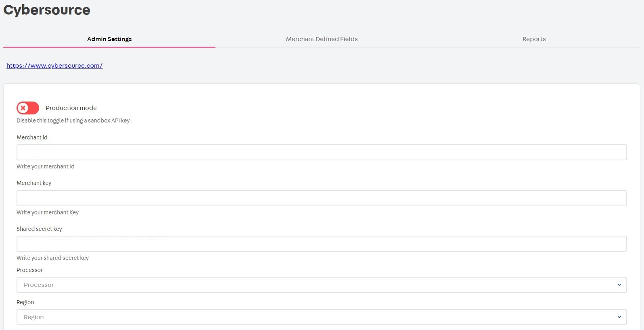This screenshot has height=330, width=644.
Task: Click the Merchant key field label
Action: (x=34, y=183)
